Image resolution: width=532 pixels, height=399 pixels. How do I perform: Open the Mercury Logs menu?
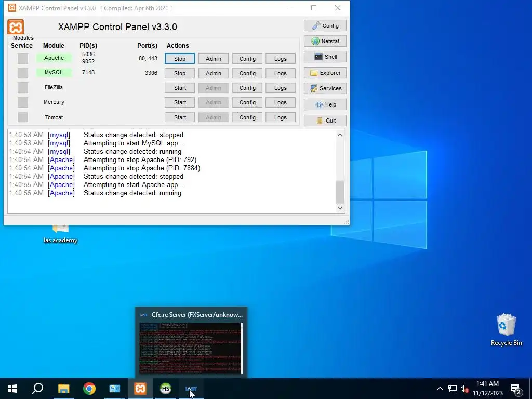(281, 102)
